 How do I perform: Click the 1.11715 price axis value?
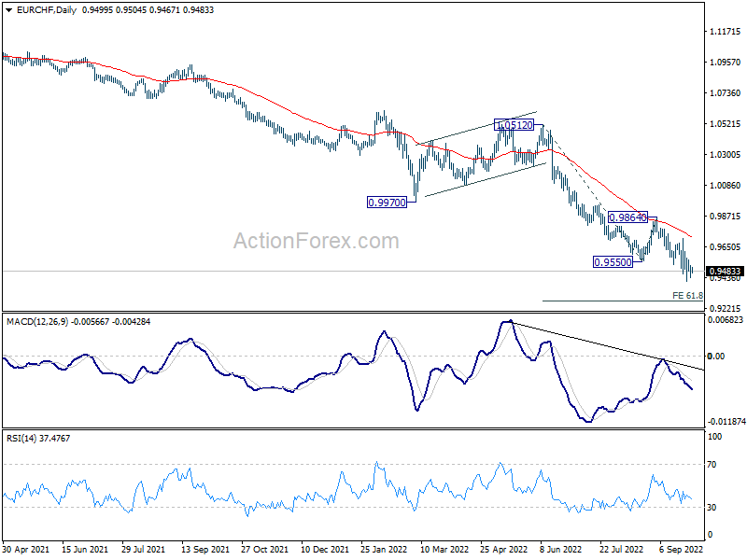(726, 32)
